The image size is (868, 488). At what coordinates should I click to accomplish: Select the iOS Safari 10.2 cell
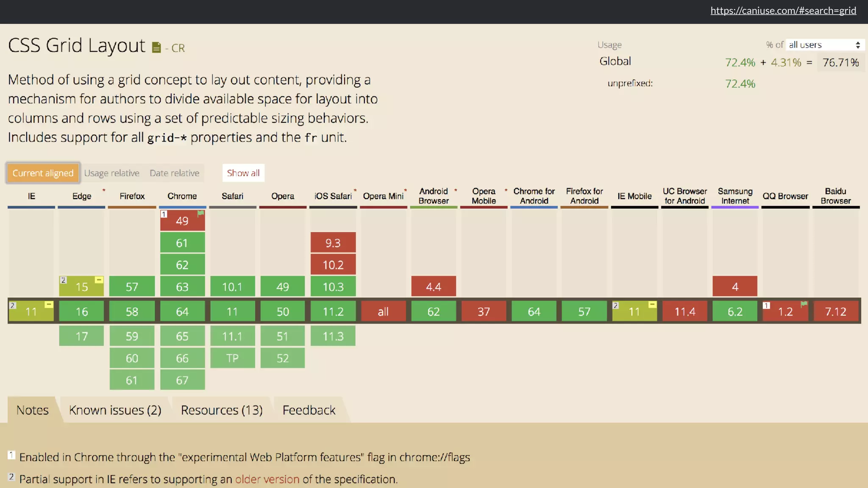(333, 265)
